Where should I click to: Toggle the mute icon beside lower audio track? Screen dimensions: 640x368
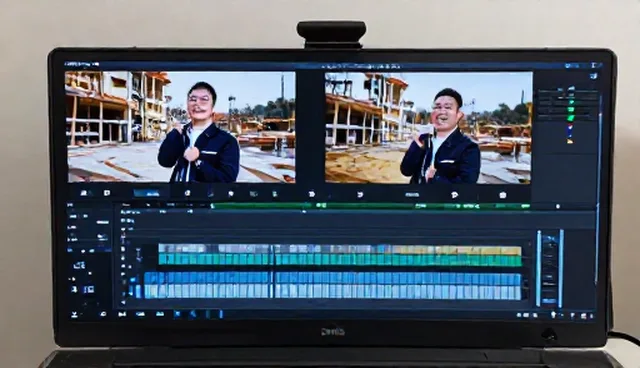pyautogui.click(x=132, y=290)
